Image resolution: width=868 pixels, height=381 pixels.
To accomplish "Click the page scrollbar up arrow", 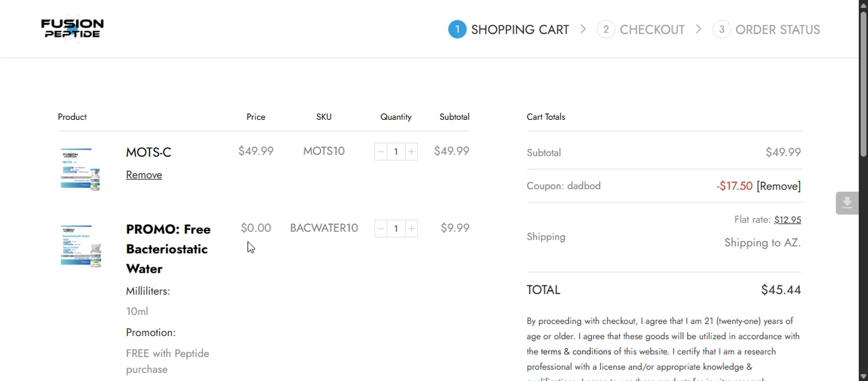I will point(863,5).
